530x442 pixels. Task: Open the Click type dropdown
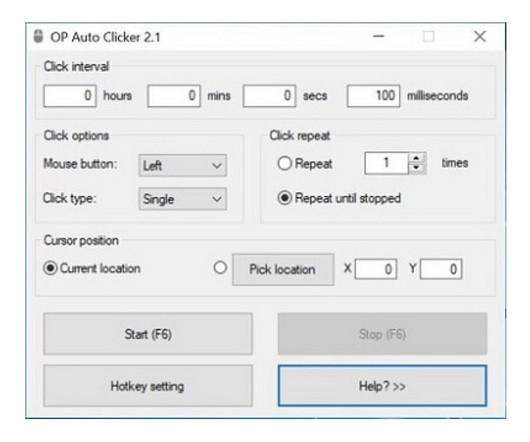pyautogui.click(x=183, y=199)
